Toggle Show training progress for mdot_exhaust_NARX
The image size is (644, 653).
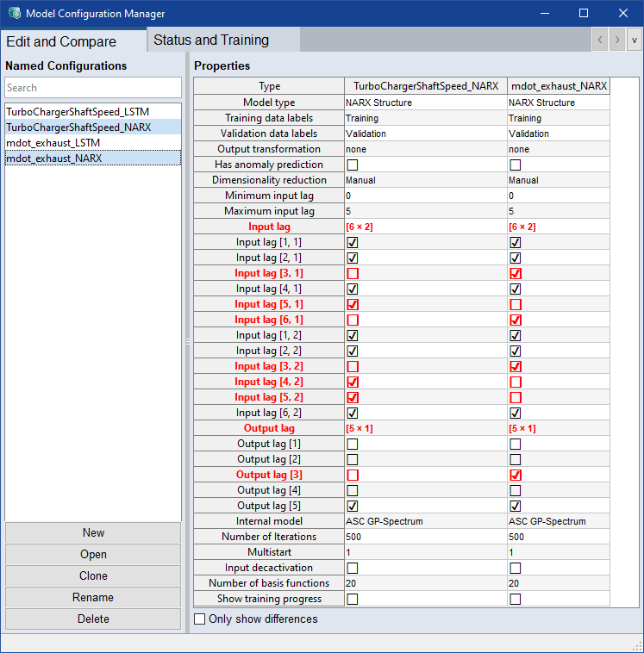[515, 599]
